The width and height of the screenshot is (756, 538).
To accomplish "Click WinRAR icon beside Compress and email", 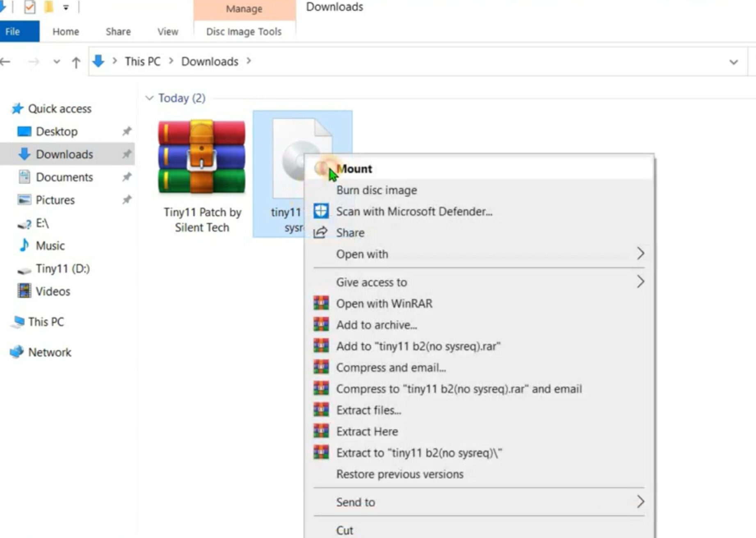I will coord(321,367).
